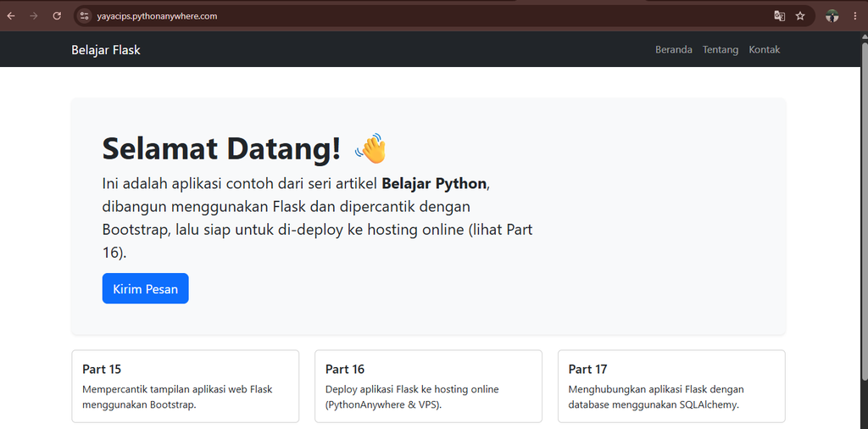Click the Part 16 card title
Screen dimensions: 868x429
(x=345, y=369)
